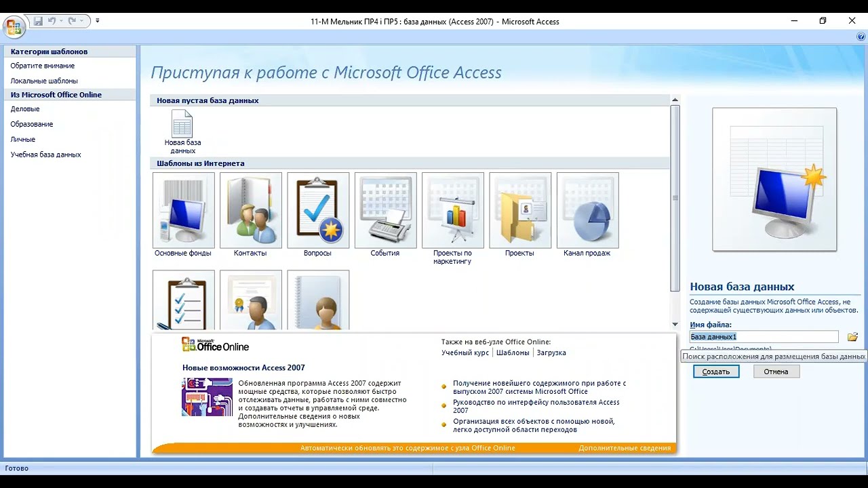Open Обратите внимание category

click(x=43, y=66)
